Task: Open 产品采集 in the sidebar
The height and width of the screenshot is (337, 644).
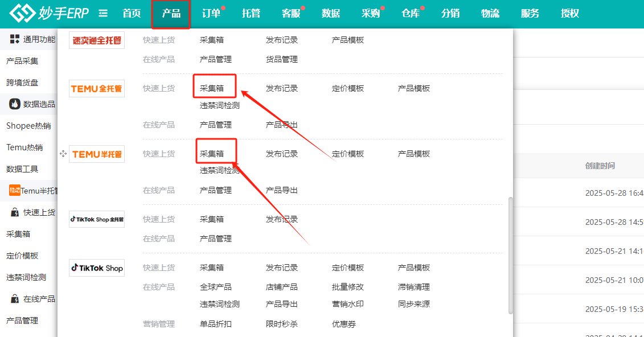Action: [x=22, y=61]
